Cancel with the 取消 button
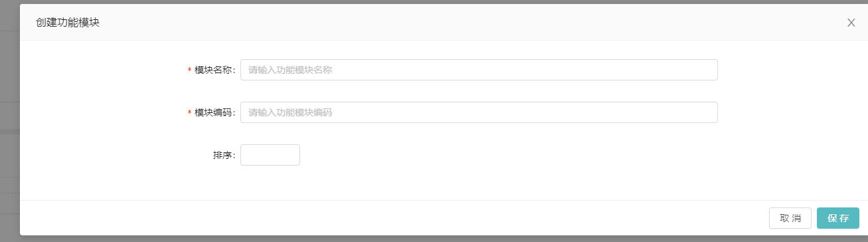868x242 pixels. (790, 218)
